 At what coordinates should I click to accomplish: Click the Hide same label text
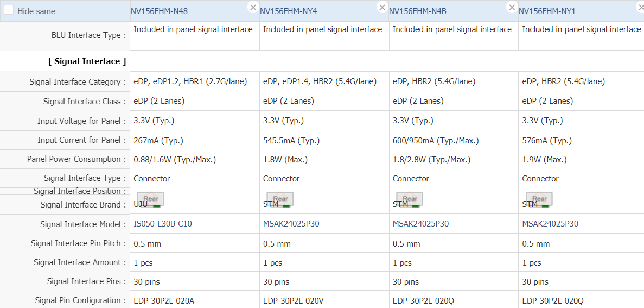[x=36, y=11]
